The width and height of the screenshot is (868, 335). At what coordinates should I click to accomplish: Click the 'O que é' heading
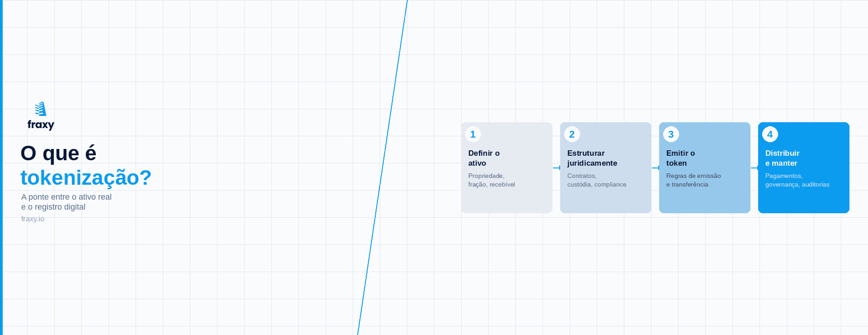click(58, 153)
